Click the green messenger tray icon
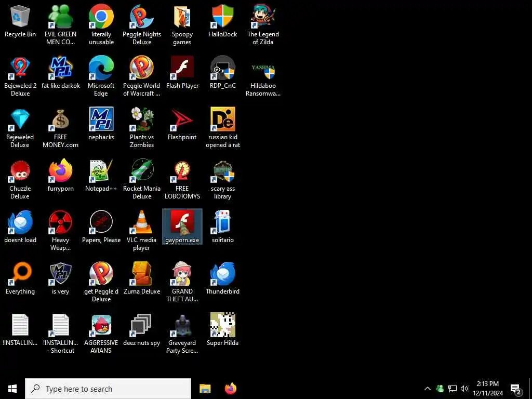The image size is (532, 399). click(440, 389)
